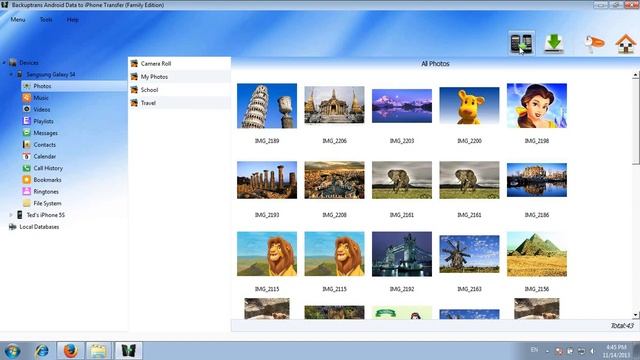Screen dimensions: 640x360
Task: Click the Backuptrans app taskbar button
Action: pyautogui.click(x=128, y=351)
